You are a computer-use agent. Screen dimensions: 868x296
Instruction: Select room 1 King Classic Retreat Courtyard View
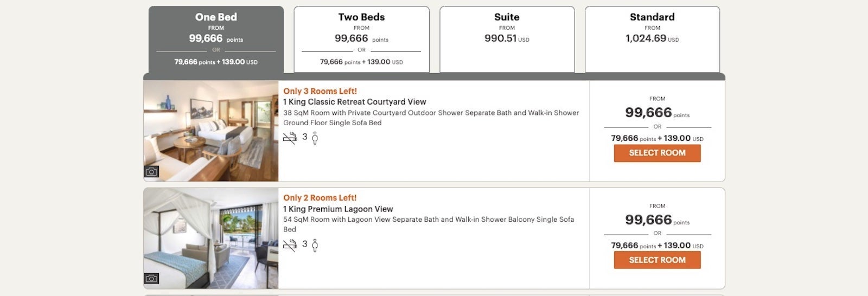coord(657,153)
